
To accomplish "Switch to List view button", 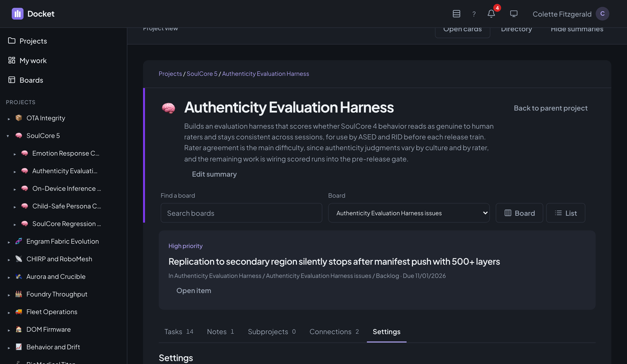I will pos(566,213).
